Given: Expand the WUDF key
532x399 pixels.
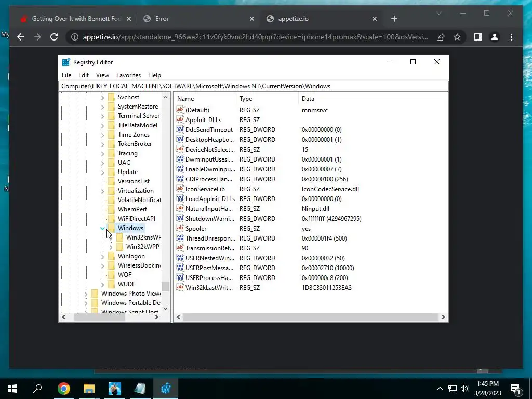Looking at the screenshot, I should (102, 284).
